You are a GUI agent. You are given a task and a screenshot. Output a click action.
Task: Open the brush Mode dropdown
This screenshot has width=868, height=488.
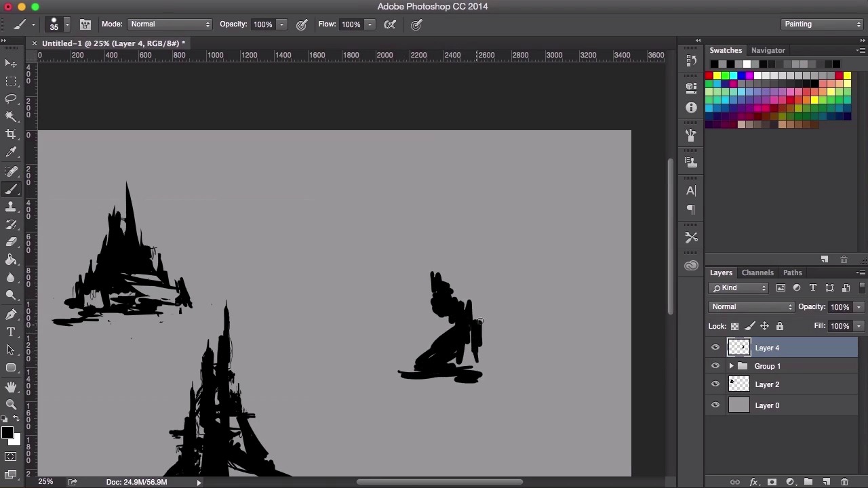[x=170, y=24]
